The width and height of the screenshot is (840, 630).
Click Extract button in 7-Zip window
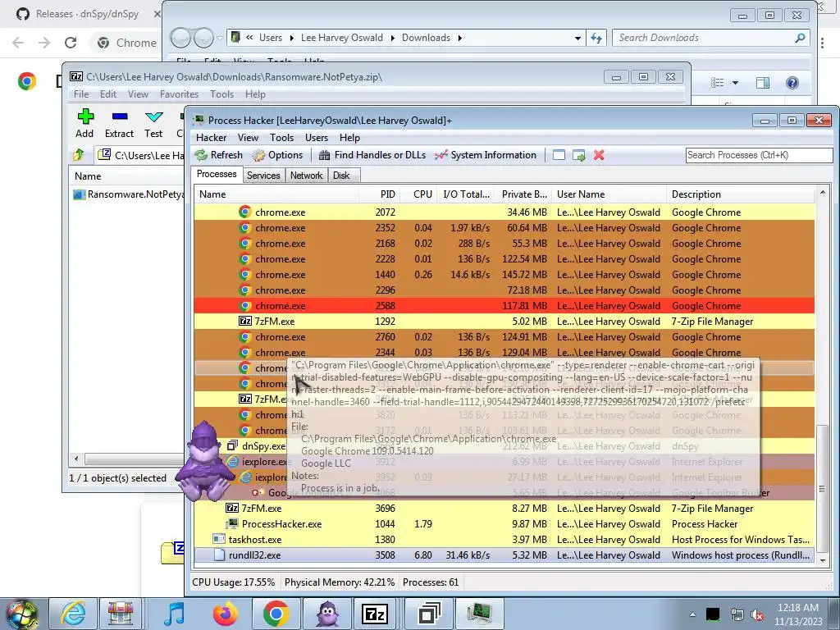119,123
